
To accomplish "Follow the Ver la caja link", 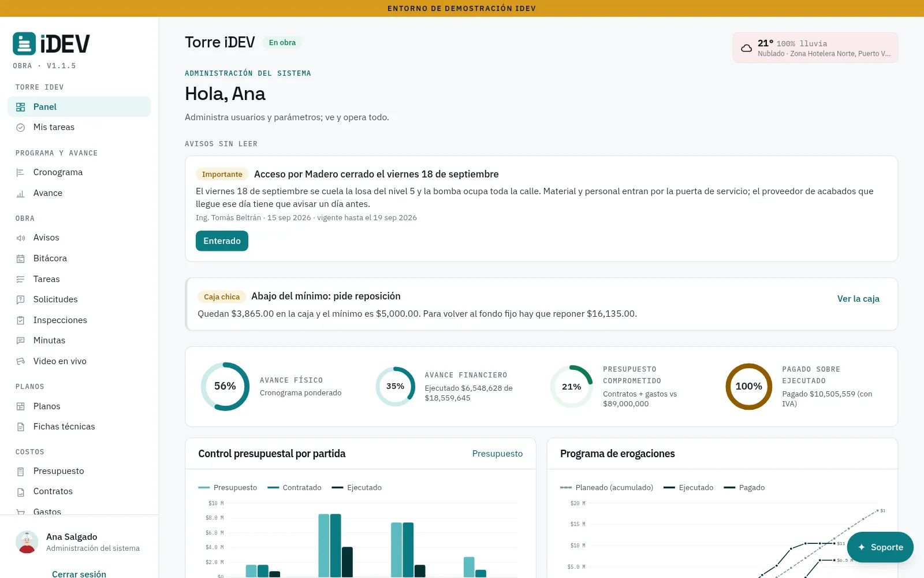I will click(858, 299).
